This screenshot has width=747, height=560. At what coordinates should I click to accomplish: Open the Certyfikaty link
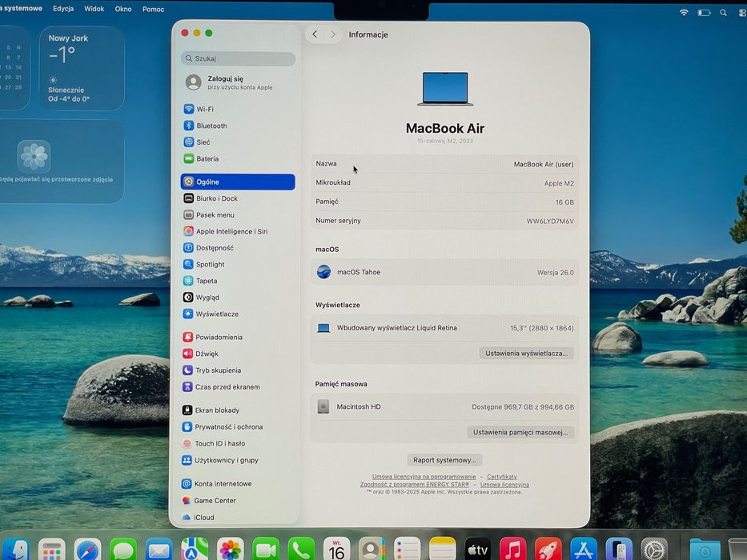coord(502,477)
